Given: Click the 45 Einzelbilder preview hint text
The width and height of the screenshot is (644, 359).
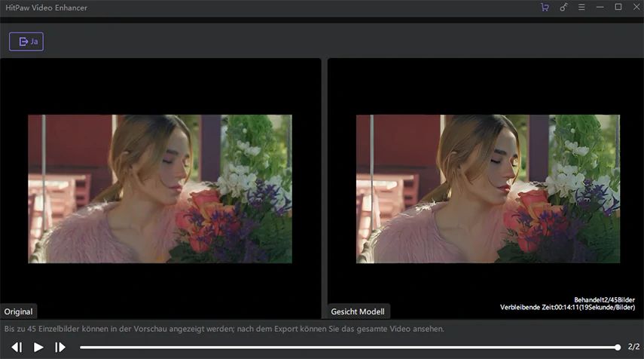Looking at the screenshot, I should (x=224, y=329).
